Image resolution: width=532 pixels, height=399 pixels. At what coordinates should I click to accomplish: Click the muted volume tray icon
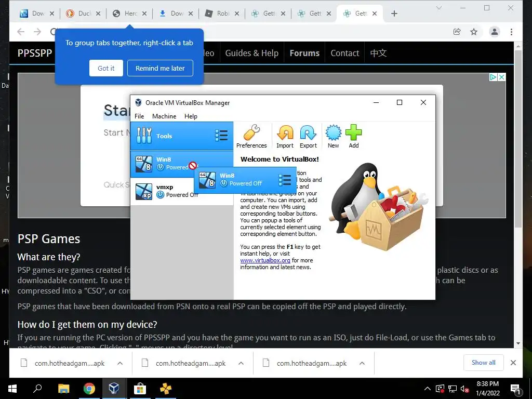pyautogui.click(x=465, y=389)
